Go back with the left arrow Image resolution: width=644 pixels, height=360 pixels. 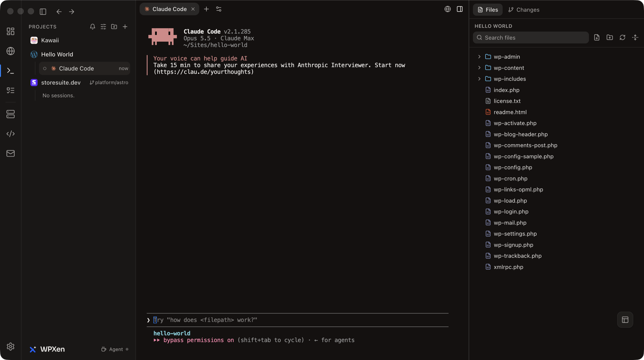(x=59, y=12)
